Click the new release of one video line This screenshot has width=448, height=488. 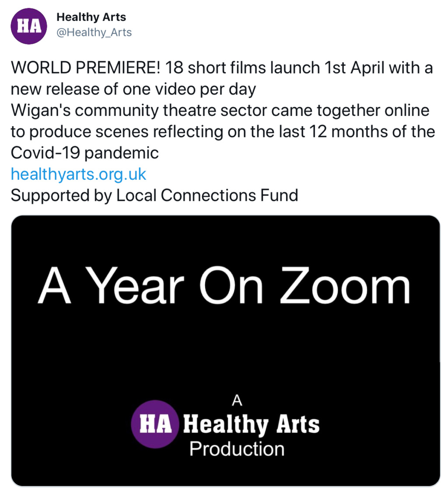pyautogui.click(x=133, y=89)
